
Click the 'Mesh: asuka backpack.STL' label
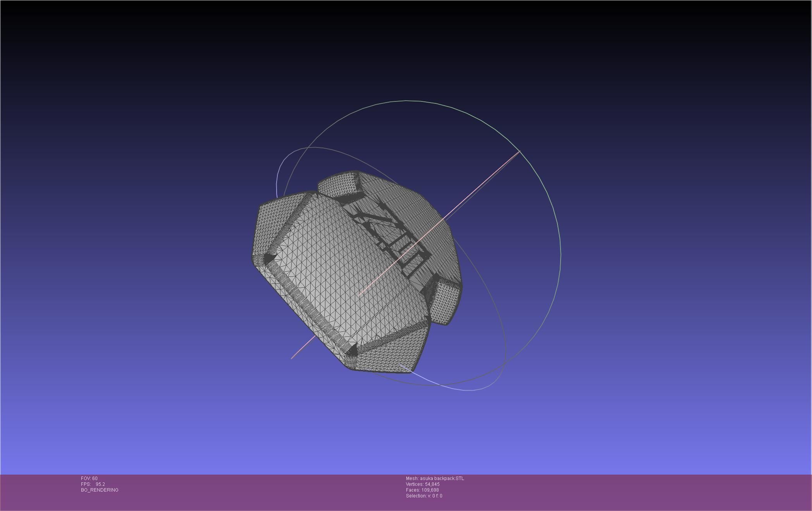[x=435, y=478]
